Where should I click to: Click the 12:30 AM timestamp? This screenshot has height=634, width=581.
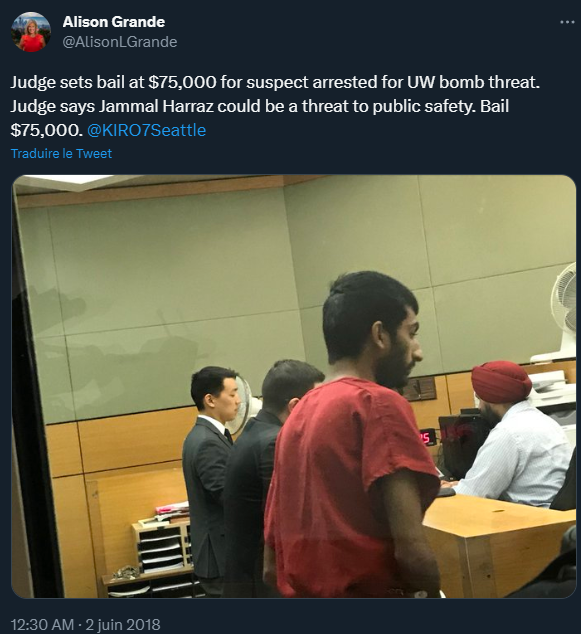click(42, 624)
